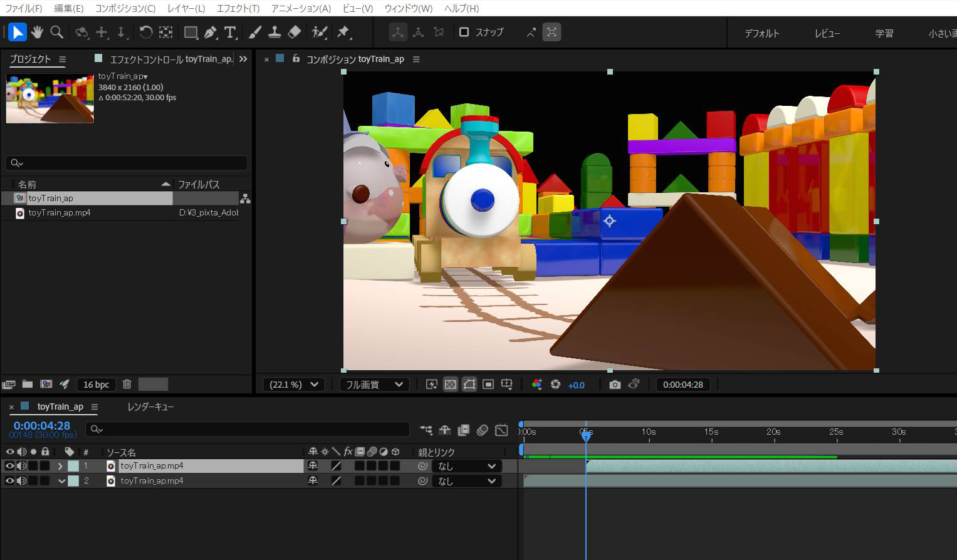Select the Zoom magnifier tool
Screen dimensions: 957x560
click(x=57, y=32)
